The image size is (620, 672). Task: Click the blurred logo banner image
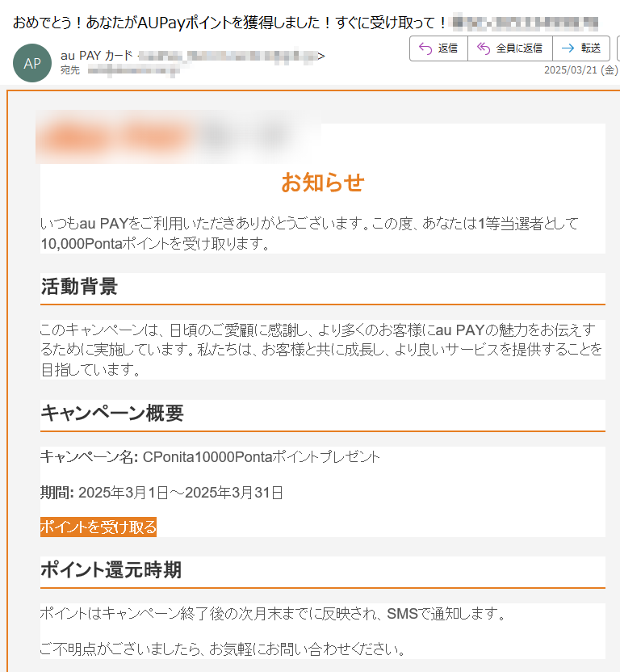178,136
